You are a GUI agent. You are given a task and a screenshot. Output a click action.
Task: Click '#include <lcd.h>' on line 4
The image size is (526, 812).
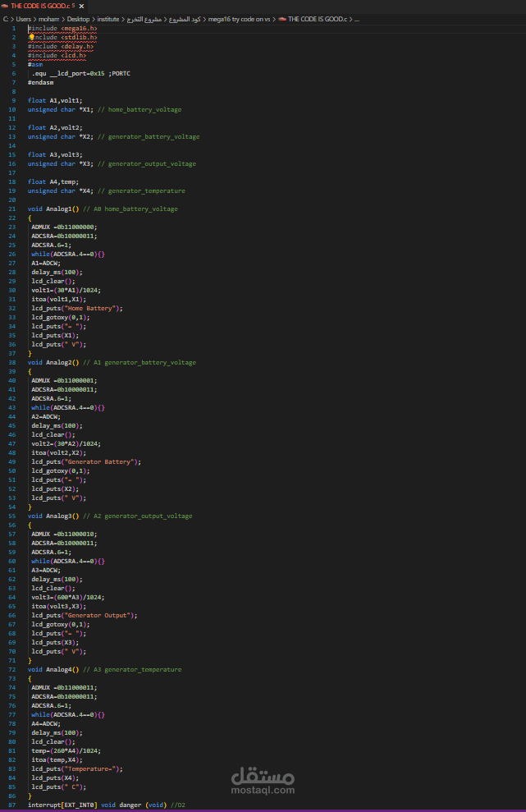(x=57, y=55)
